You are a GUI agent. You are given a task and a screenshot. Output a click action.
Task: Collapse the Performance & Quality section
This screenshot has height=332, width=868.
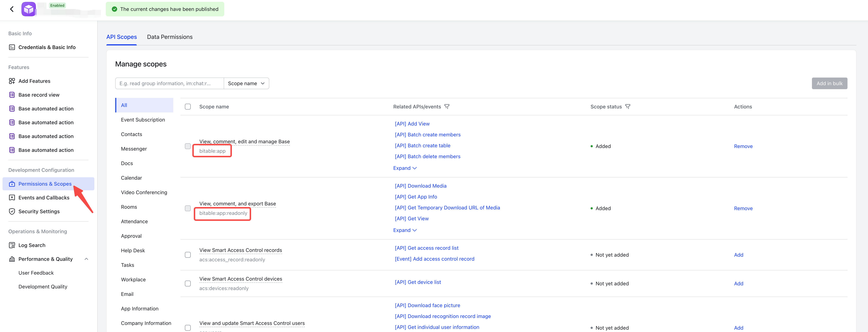pos(86,259)
